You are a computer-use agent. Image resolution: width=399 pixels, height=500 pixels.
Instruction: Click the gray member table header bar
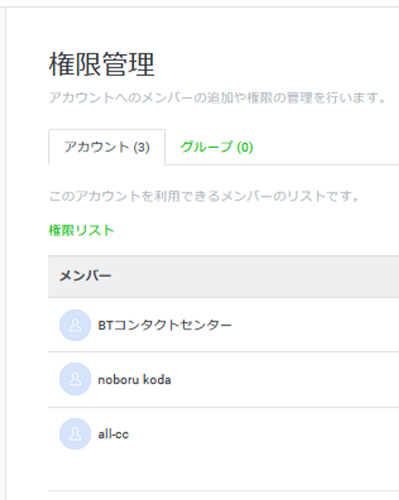(223, 276)
